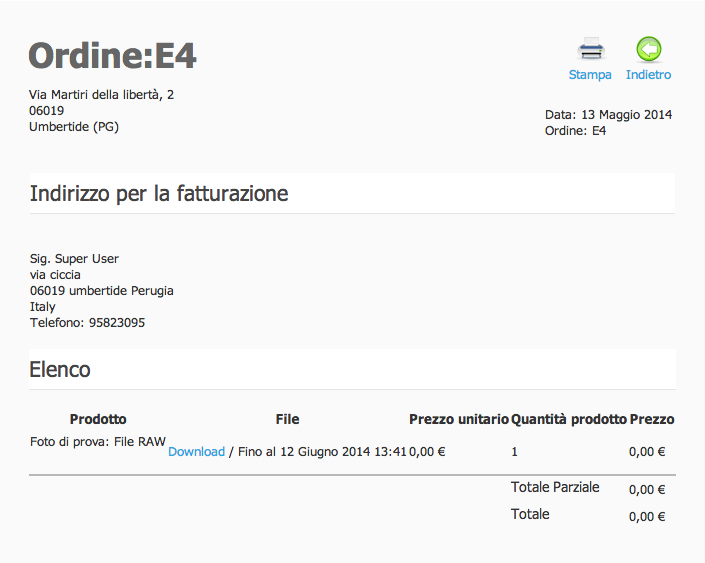Click the Prodotto column header

[98, 420]
